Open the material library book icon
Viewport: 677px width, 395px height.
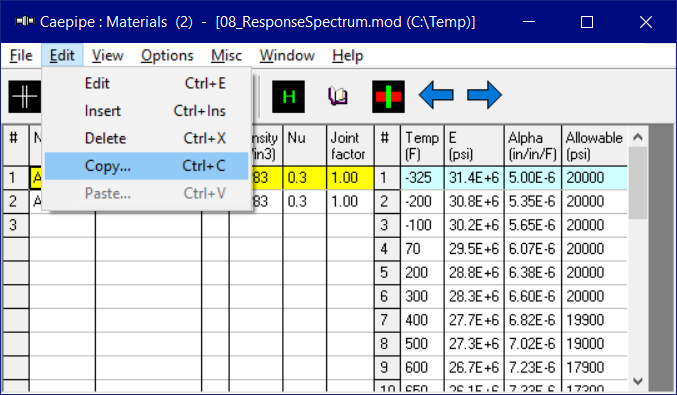click(x=338, y=96)
